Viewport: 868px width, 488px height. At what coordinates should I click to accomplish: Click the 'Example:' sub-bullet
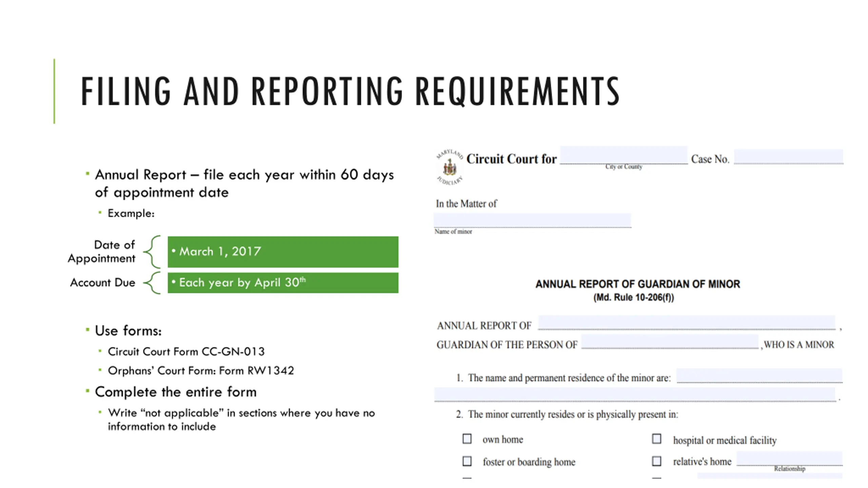pyautogui.click(x=131, y=213)
